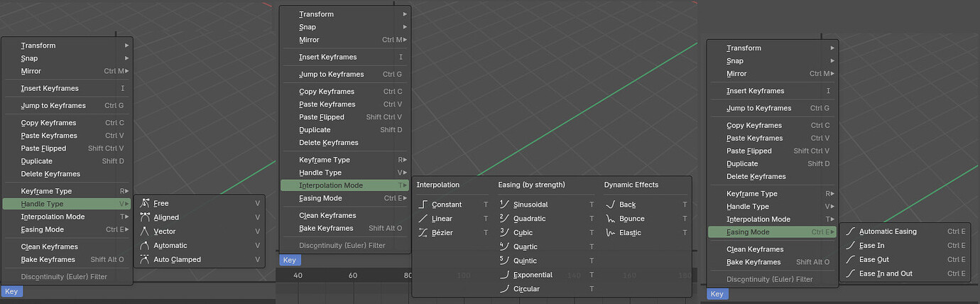Choose Paste Flipped in the menu showing handle types
The height and width of the screenshot is (304, 980).
pos(67,148)
